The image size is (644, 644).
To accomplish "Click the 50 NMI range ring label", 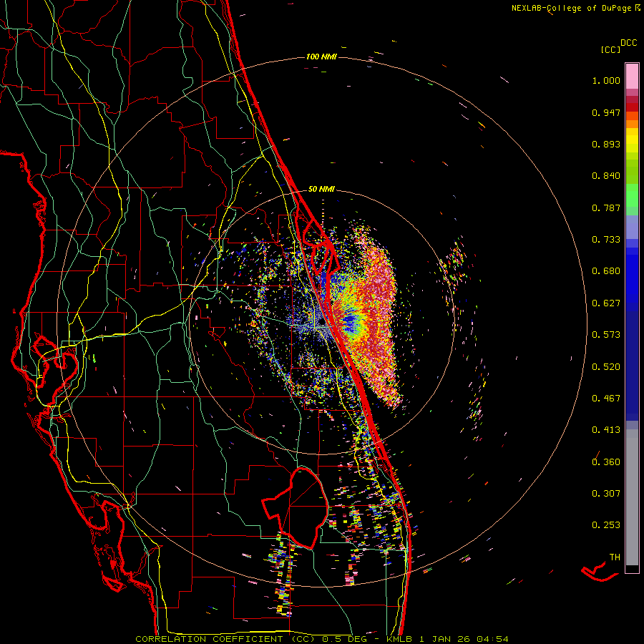I will pos(321,189).
